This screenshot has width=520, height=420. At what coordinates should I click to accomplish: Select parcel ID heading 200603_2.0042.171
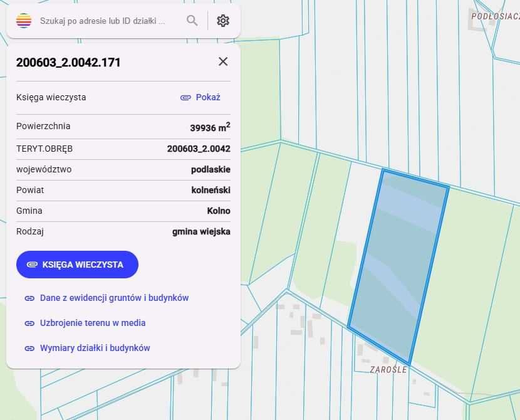pyautogui.click(x=68, y=62)
